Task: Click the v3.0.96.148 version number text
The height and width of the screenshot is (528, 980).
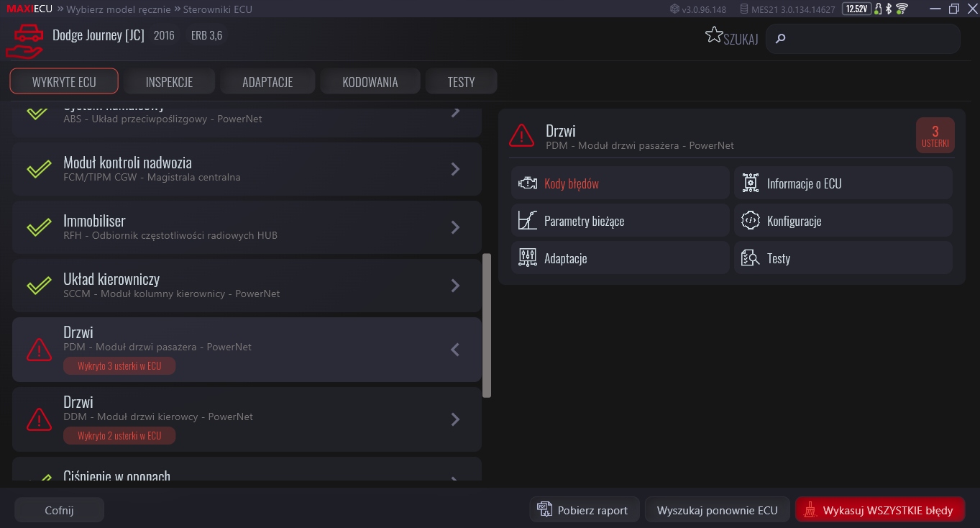Action: pyautogui.click(x=704, y=9)
